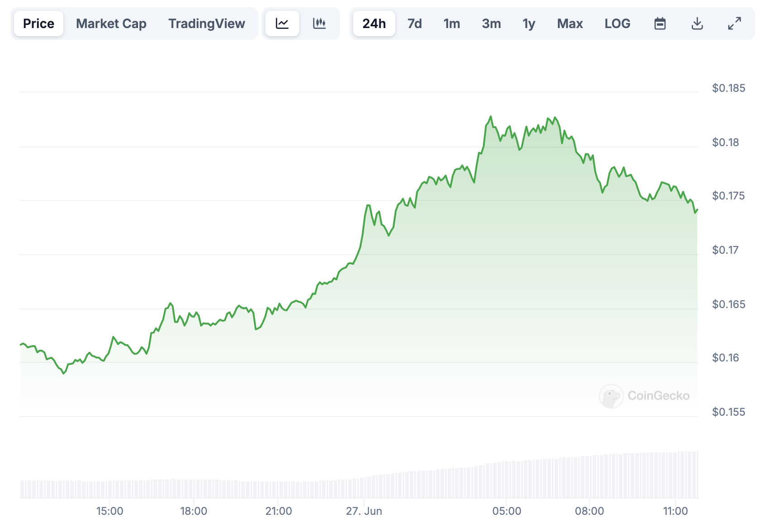Click the 05:00 time axis label
766x532 pixels.
coord(507,511)
